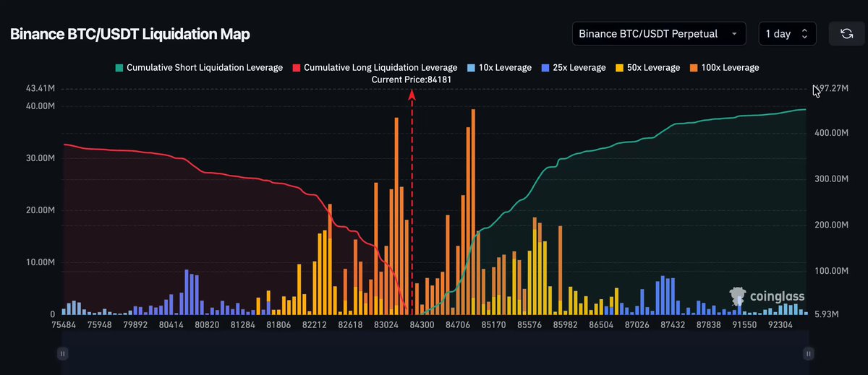Click the 30.00M left axis label
The width and height of the screenshot is (868, 375).
tap(41, 158)
